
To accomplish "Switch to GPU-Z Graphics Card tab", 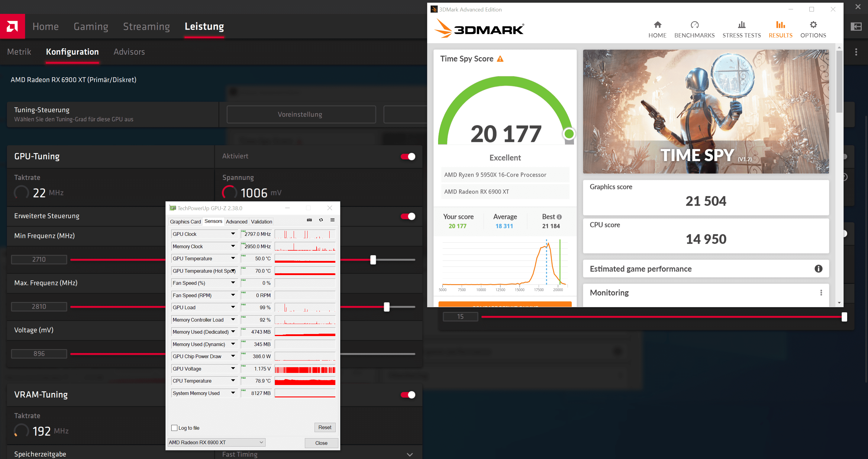I will click(185, 222).
